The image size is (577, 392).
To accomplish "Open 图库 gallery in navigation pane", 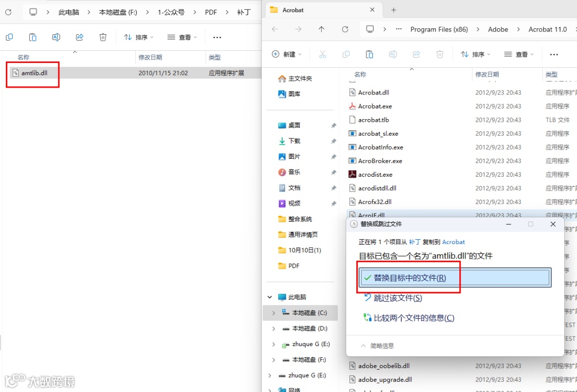I will (x=289, y=94).
